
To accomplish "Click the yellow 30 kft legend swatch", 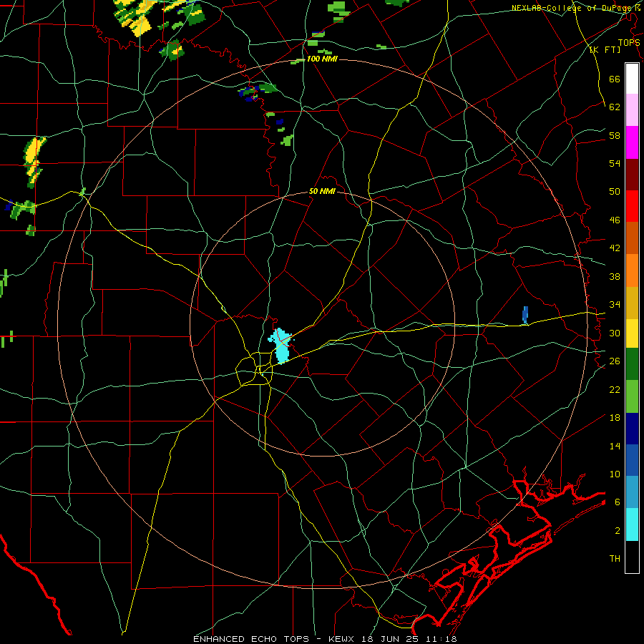I will click(632, 333).
